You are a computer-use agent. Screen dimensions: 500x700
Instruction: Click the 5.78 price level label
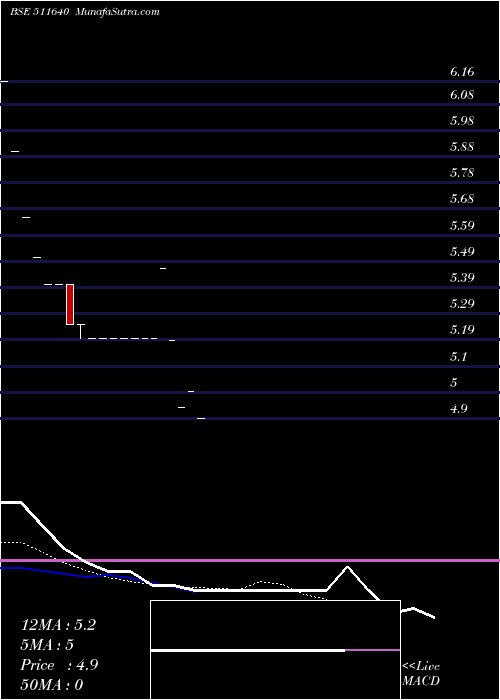pos(462,173)
